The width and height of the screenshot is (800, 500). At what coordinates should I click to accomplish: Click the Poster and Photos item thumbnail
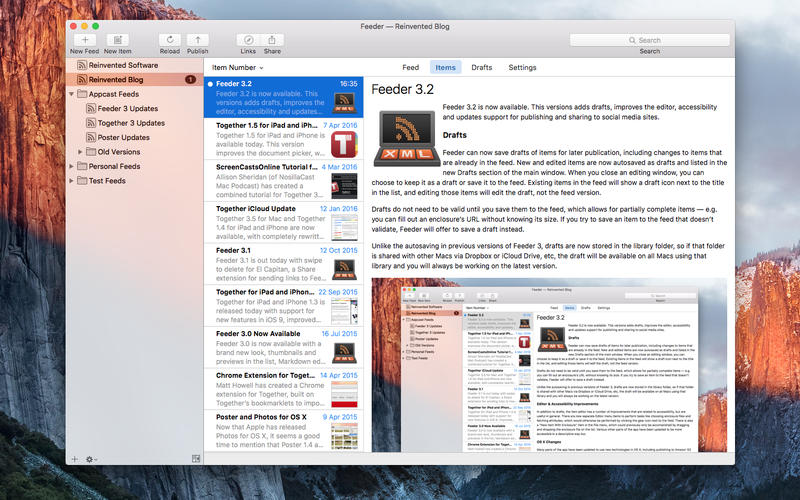tap(344, 436)
